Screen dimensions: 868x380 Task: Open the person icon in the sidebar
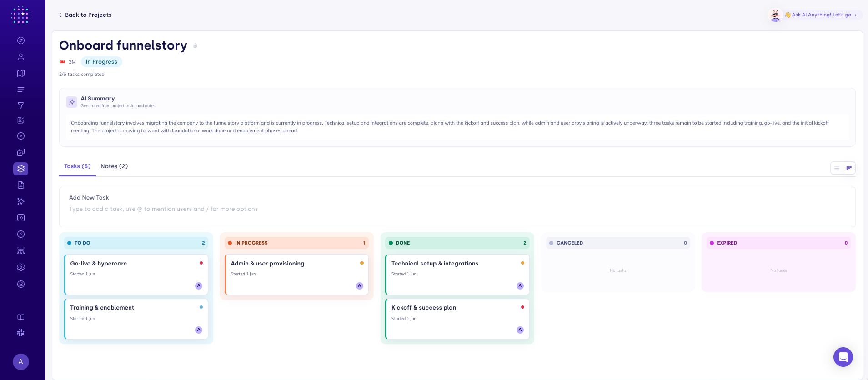click(x=21, y=57)
